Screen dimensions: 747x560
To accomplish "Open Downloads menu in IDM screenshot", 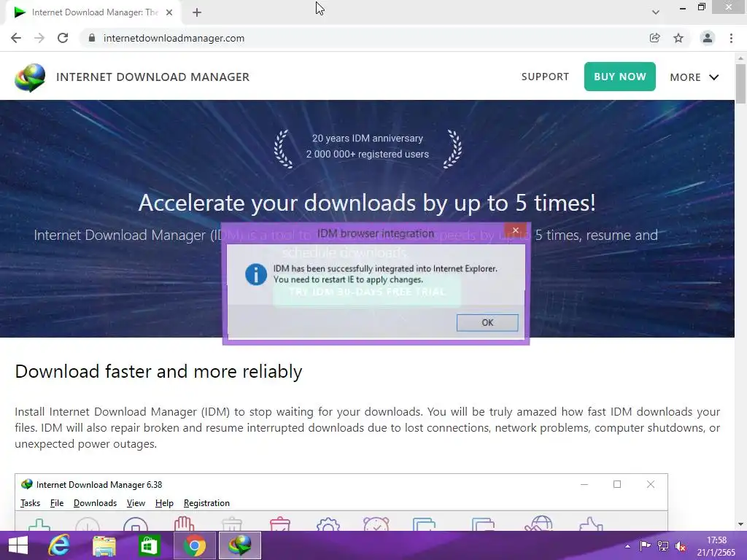I will [x=96, y=503].
